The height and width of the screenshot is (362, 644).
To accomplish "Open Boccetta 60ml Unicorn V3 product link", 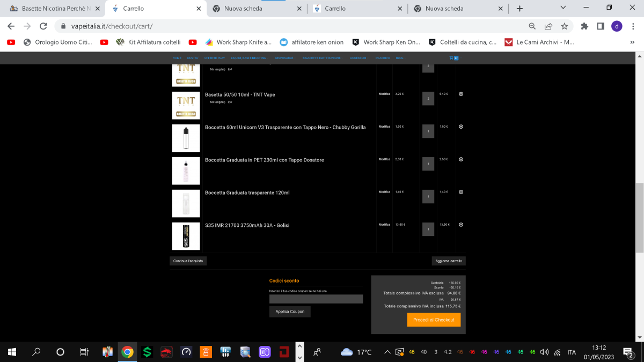I will point(285,128).
